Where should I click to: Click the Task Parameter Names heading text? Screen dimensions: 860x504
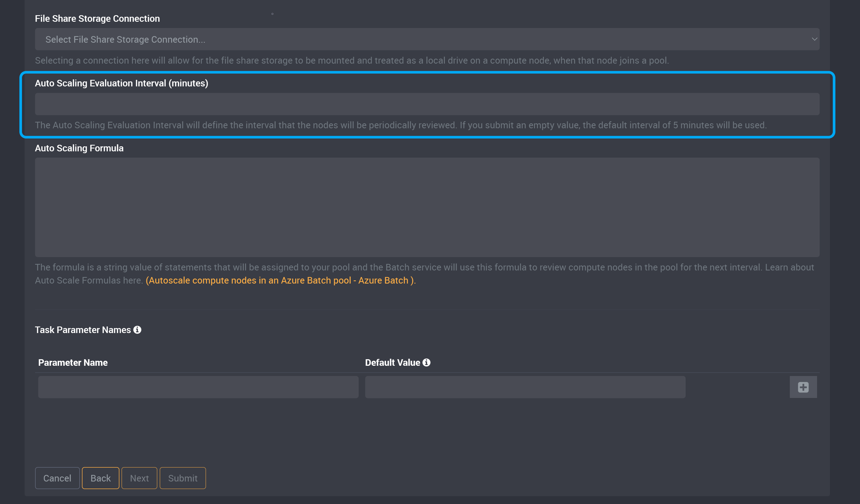(83, 330)
